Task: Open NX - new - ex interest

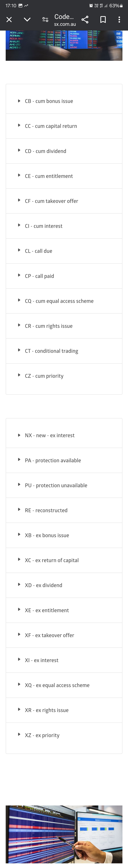Action: pos(64,435)
